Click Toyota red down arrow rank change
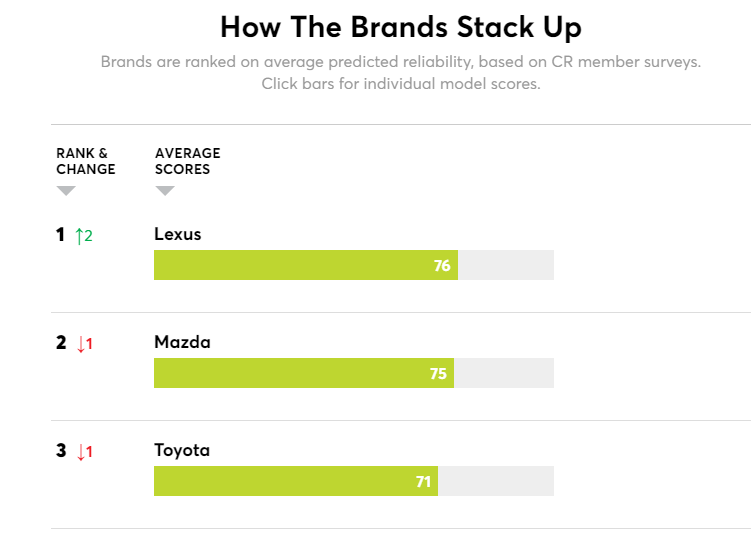This screenshot has height=533, width=751. (84, 452)
